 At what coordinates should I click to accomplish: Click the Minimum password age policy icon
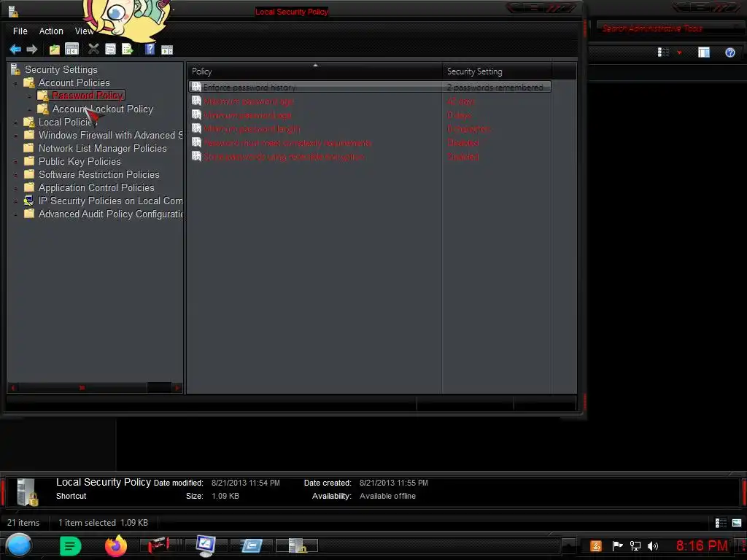[196, 114]
